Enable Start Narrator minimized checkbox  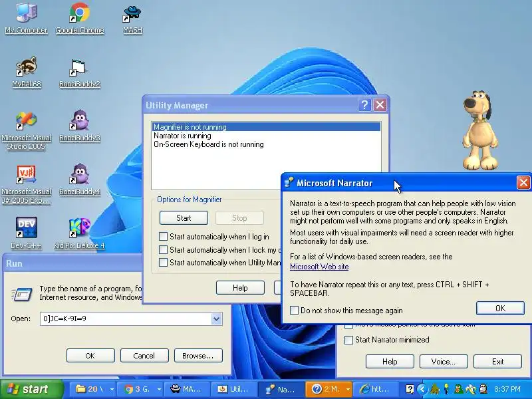click(348, 340)
